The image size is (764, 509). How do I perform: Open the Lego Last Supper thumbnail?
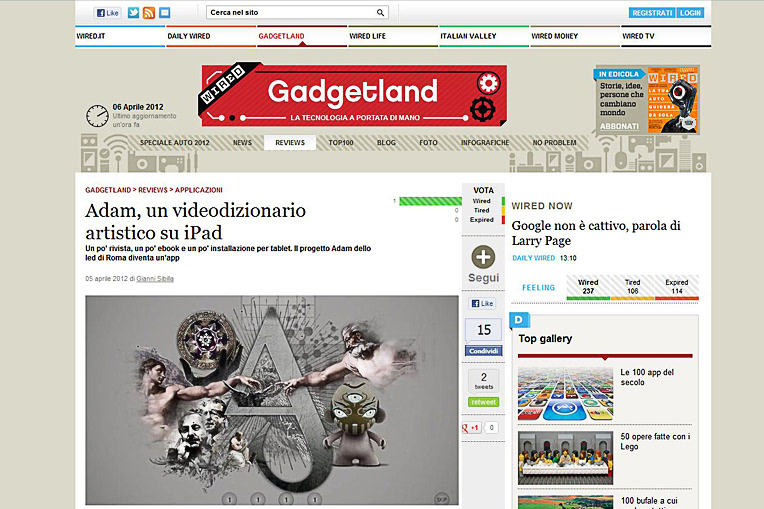tap(566, 458)
